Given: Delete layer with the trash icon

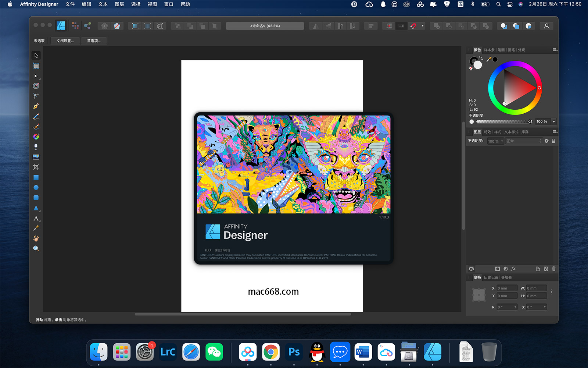Looking at the screenshot, I should click(x=554, y=269).
